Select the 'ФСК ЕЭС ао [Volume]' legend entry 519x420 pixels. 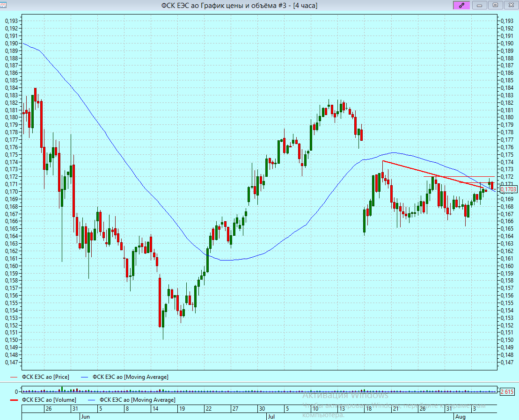pyautogui.click(x=49, y=399)
